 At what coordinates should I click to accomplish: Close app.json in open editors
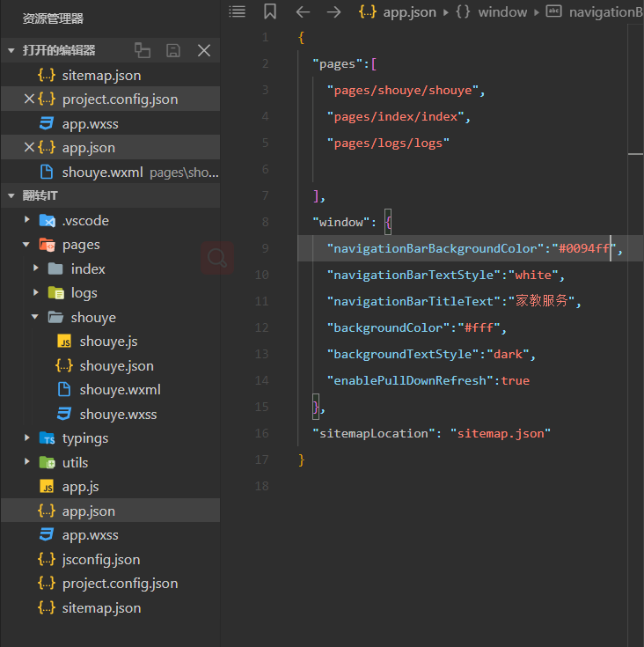(x=29, y=147)
